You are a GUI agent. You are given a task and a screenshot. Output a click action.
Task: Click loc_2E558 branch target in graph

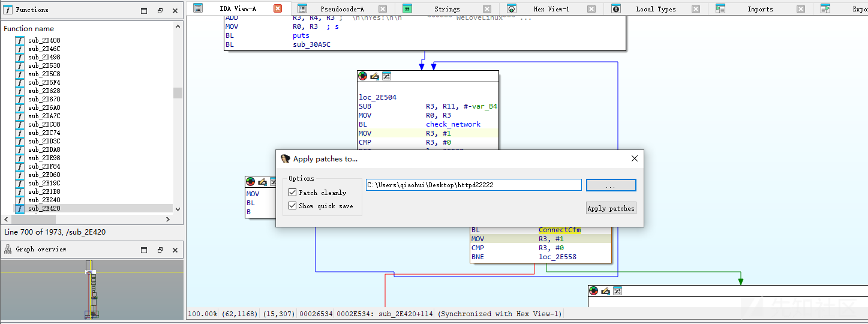557,257
